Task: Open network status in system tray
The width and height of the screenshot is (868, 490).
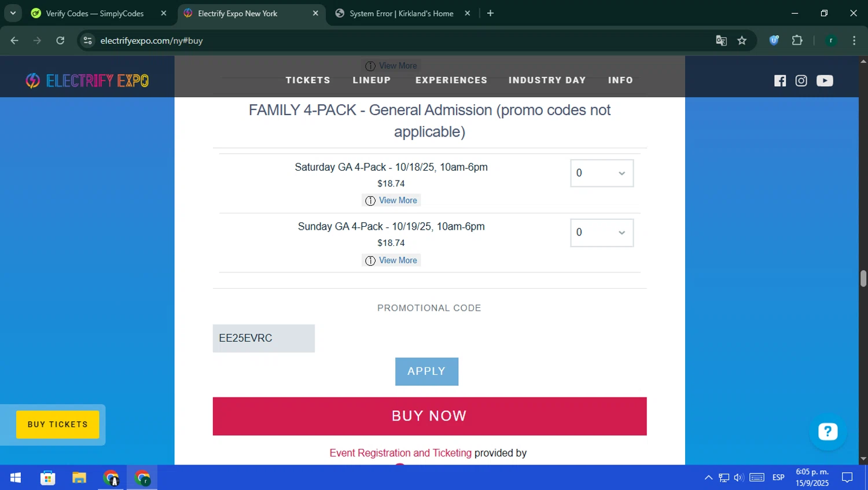Action: point(724,478)
